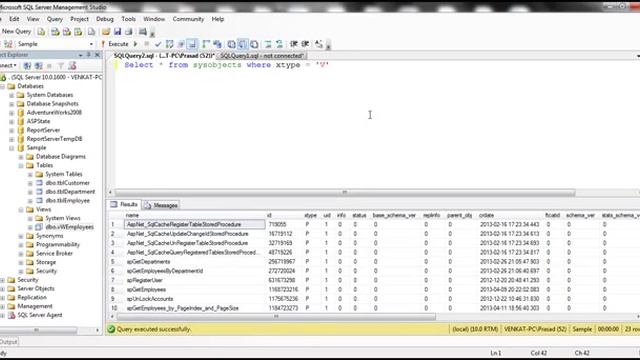Click the Decrease Indent icon

point(293,44)
